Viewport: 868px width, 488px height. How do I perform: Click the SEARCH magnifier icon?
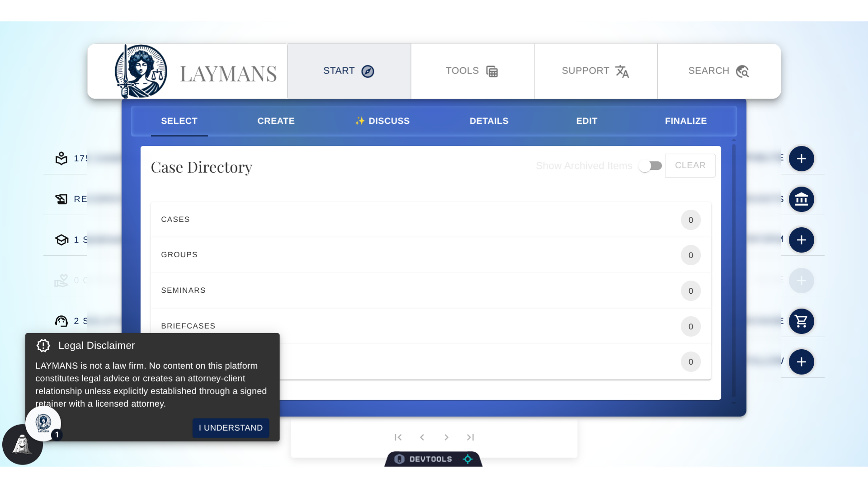[x=742, y=71]
